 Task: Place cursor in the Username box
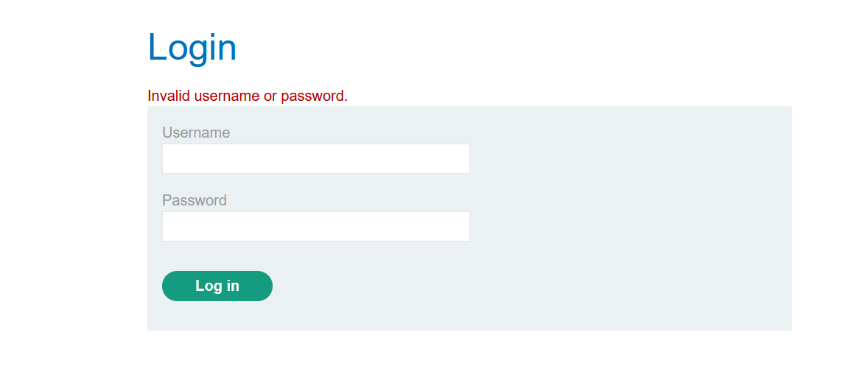[x=315, y=159]
